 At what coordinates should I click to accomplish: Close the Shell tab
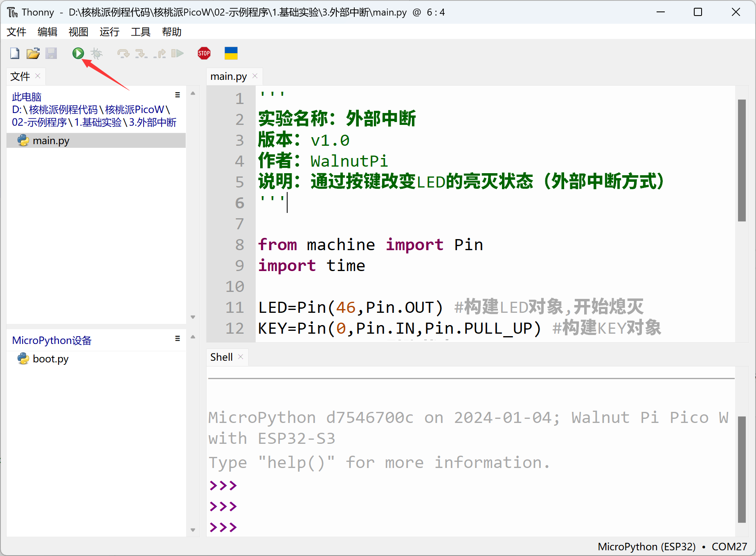click(241, 357)
